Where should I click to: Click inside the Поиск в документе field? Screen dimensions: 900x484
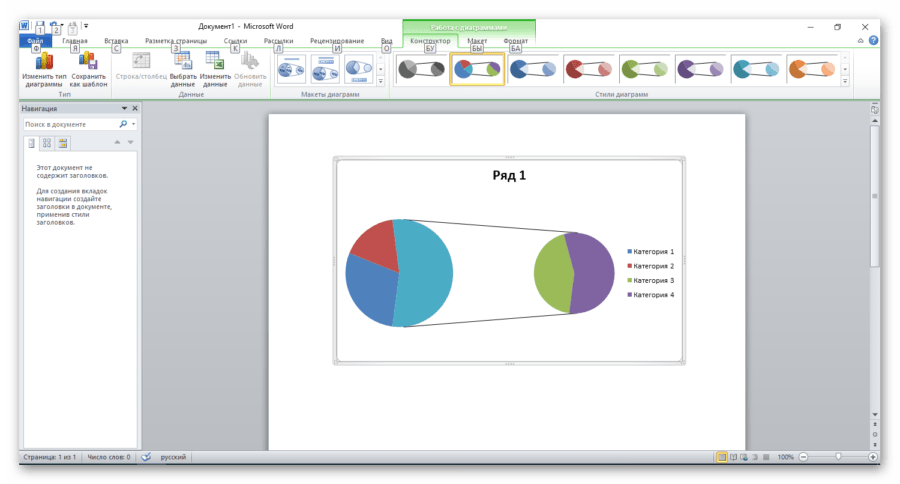tap(70, 125)
